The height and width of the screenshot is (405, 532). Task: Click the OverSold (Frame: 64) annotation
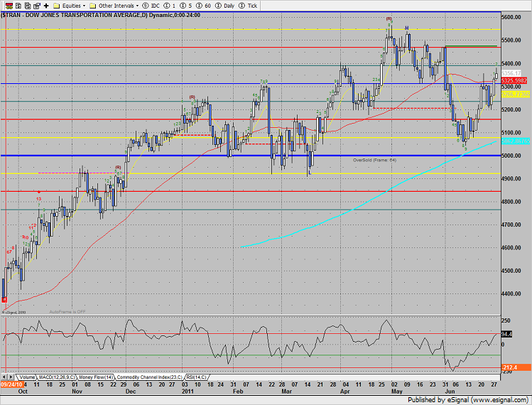[x=374, y=161]
